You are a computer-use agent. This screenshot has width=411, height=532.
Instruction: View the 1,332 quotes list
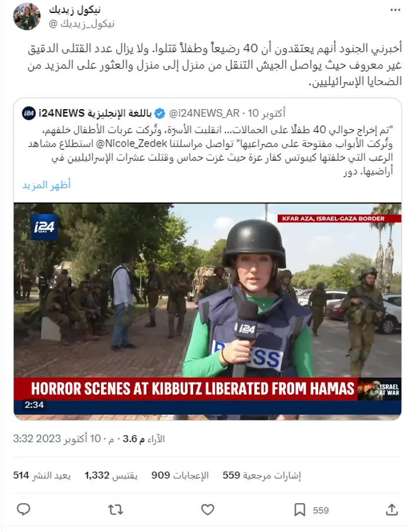point(111,475)
